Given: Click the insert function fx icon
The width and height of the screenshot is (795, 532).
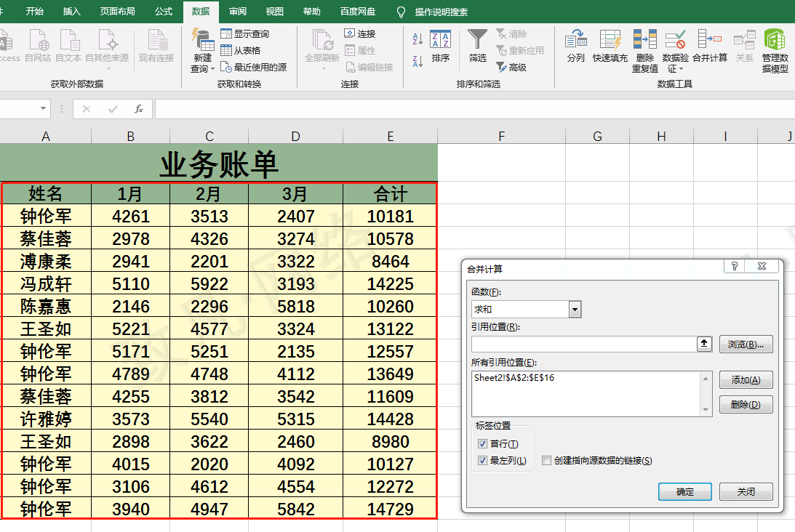Looking at the screenshot, I should [x=138, y=109].
